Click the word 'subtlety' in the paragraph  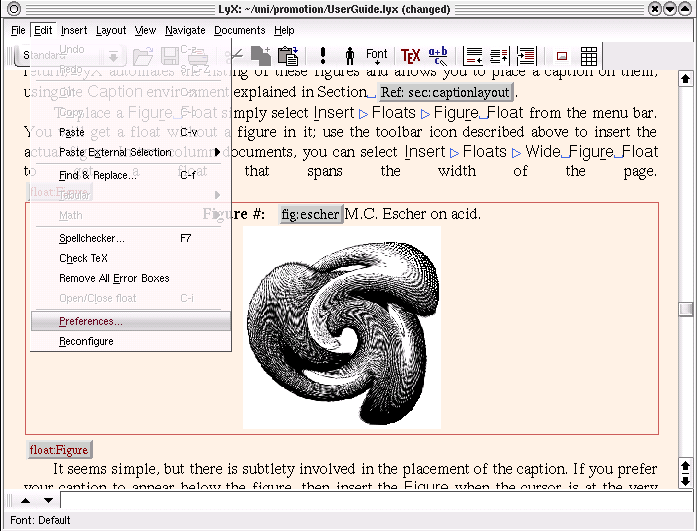coord(268,469)
